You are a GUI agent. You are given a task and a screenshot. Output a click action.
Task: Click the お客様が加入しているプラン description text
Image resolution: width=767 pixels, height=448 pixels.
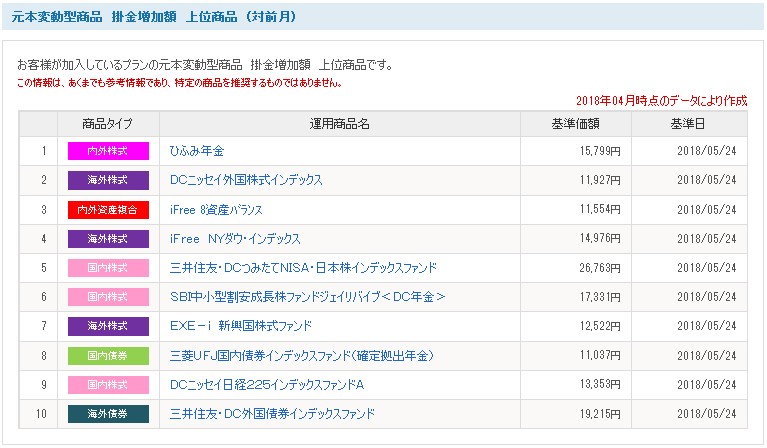tap(205, 65)
